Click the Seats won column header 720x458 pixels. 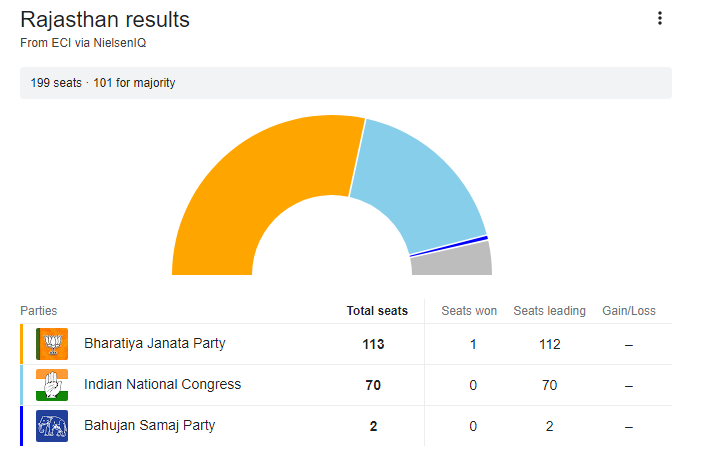tap(469, 311)
